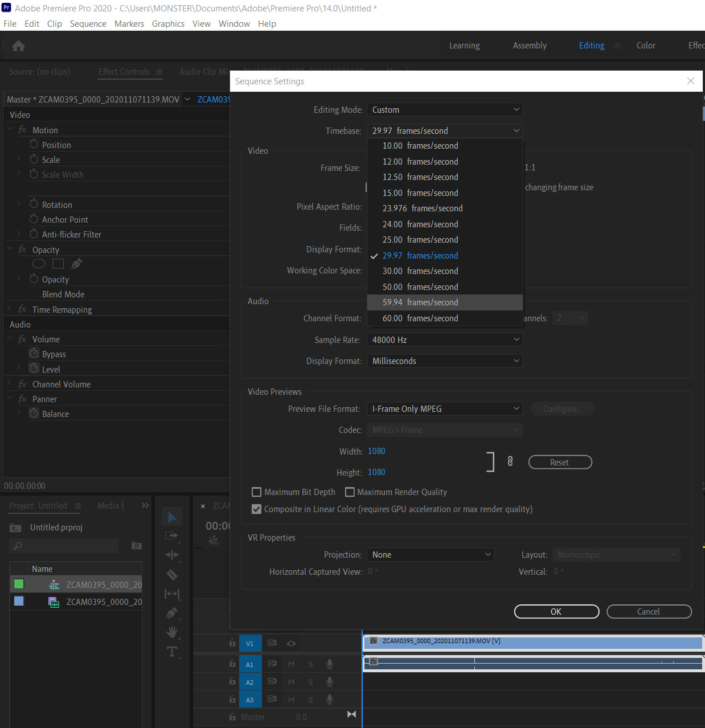Confirm settings with OK button

556,611
